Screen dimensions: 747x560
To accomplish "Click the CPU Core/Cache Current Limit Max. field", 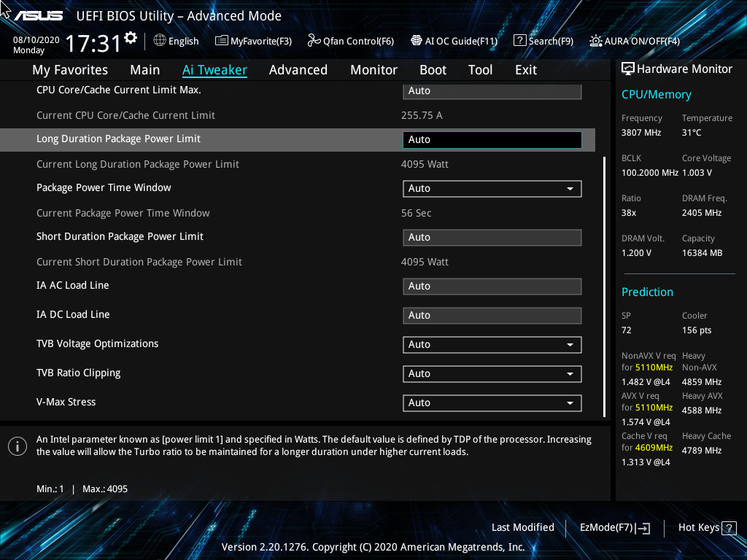I will click(492, 91).
